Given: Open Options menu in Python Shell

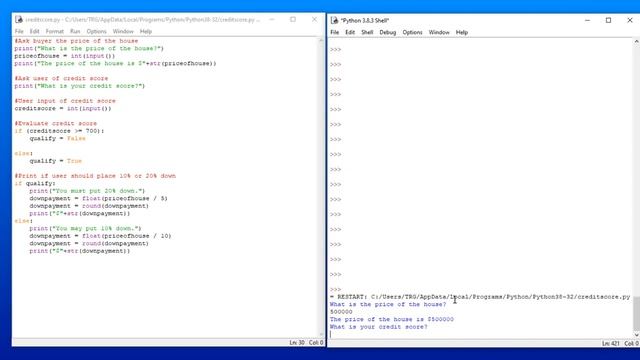Looking at the screenshot, I should click(x=412, y=32).
